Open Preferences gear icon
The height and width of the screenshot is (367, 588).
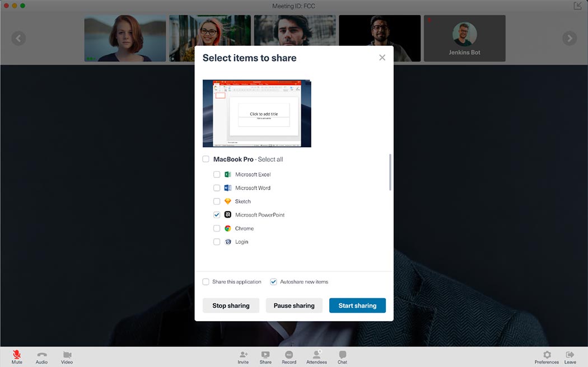click(x=547, y=355)
